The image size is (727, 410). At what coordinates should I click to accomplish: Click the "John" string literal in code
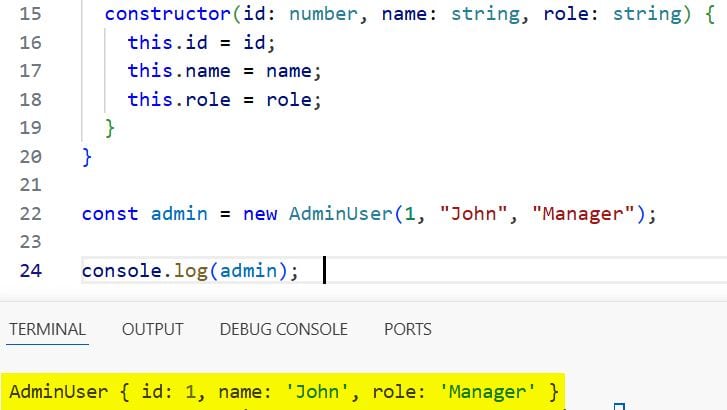coord(473,214)
